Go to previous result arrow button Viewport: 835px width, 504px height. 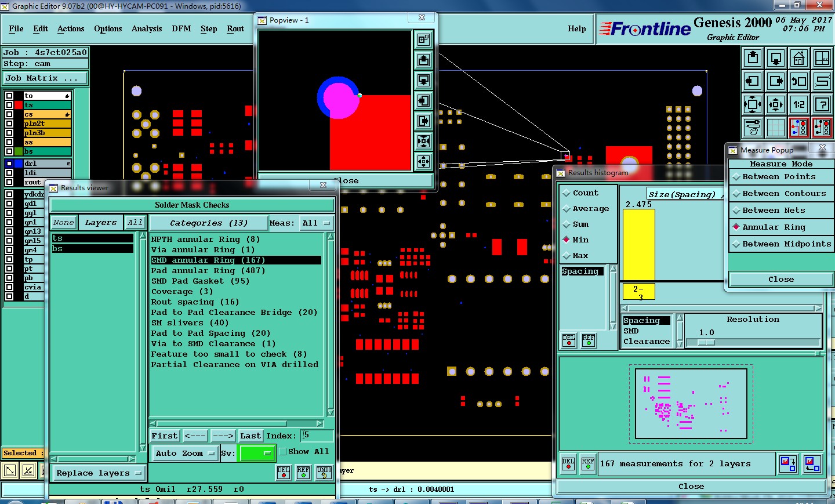coord(195,436)
